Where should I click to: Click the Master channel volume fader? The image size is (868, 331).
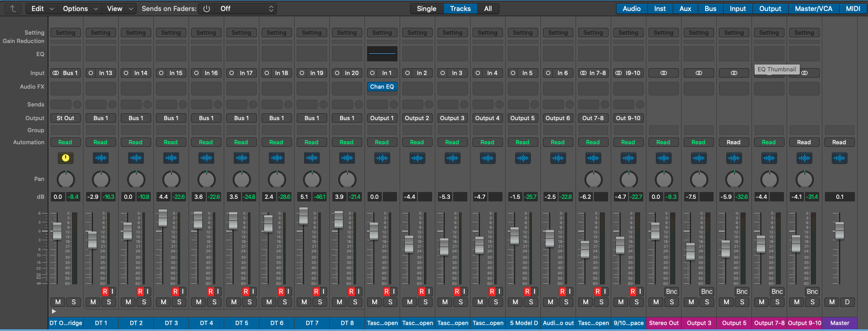839,230
